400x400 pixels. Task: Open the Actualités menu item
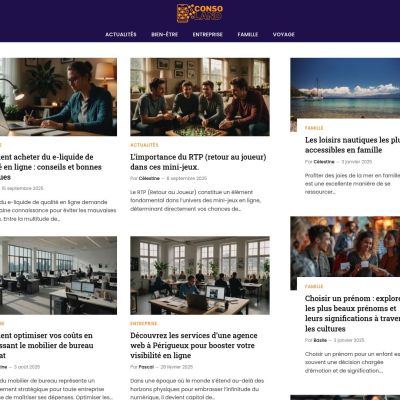pyautogui.click(x=121, y=34)
